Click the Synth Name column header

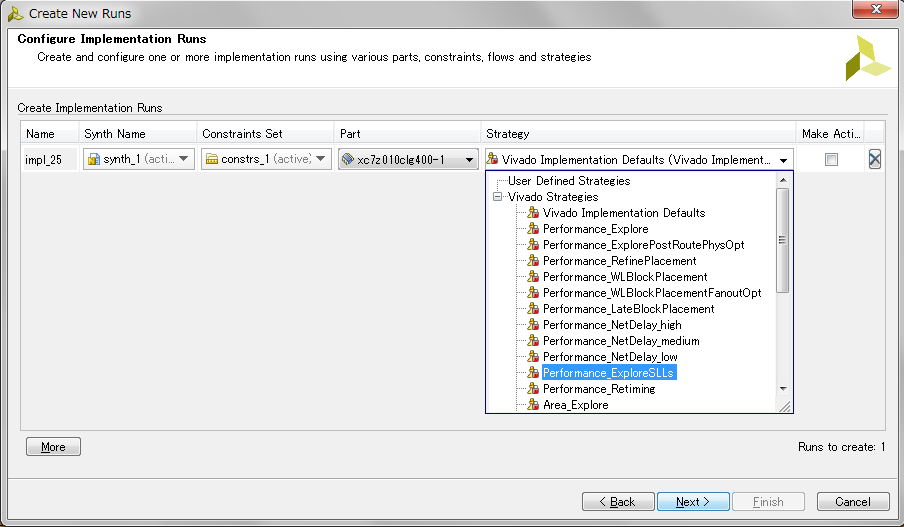click(138, 134)
